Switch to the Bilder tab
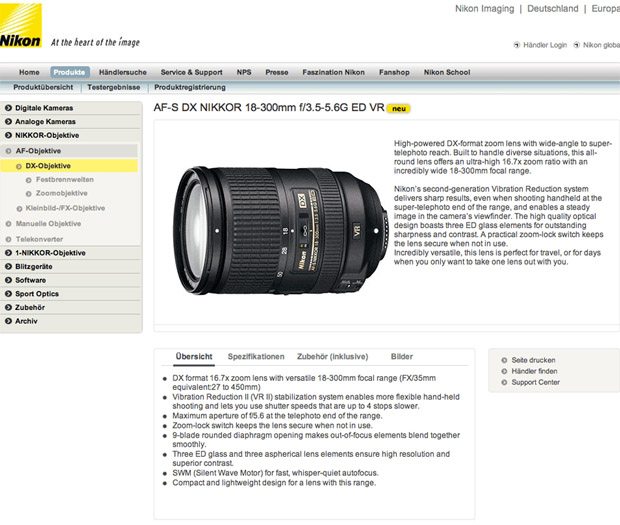The image size is (620, 525). coord(402,357)
